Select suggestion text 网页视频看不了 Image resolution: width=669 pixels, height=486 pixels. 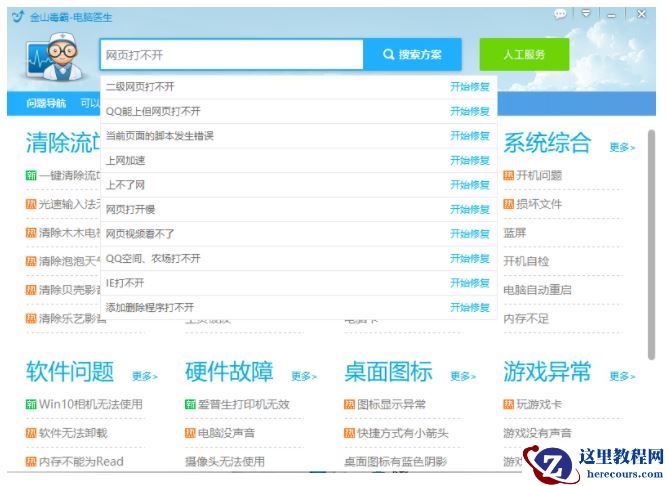(140, 234)
